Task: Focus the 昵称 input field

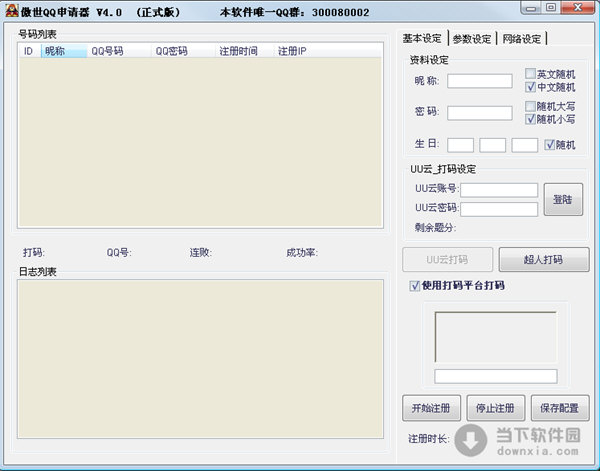Action: (479, 81)
